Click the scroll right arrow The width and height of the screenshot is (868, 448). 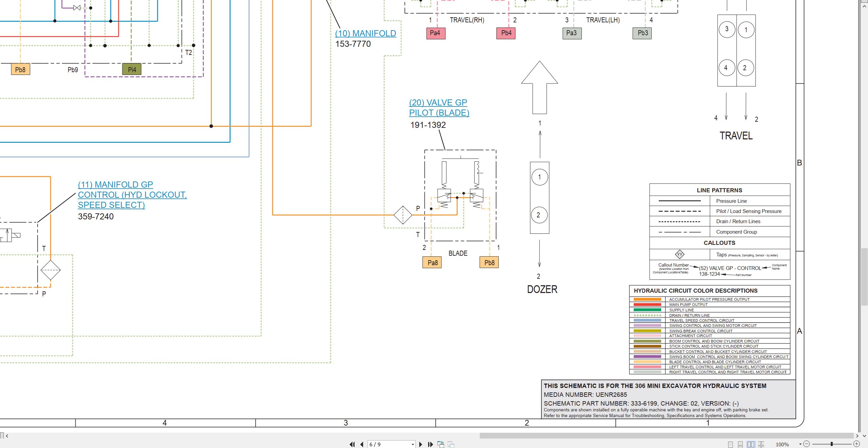[857, 436]
